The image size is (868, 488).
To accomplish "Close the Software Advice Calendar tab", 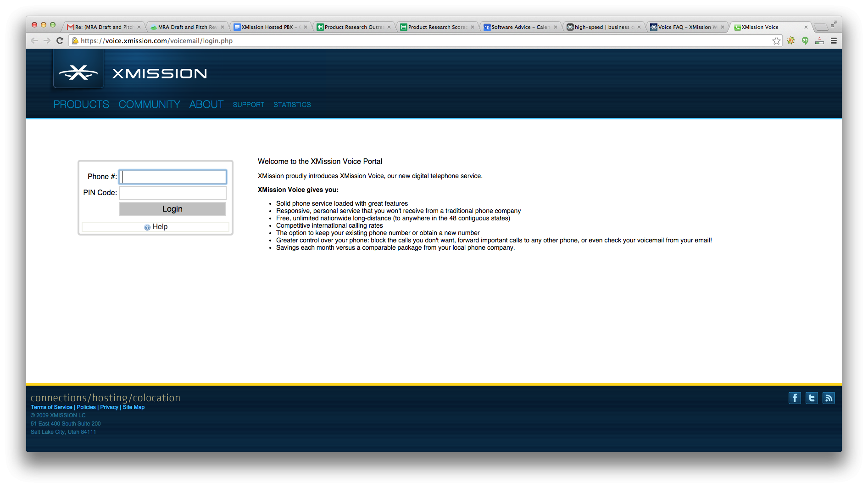I will pyautogui.click(x=556, y=27).
